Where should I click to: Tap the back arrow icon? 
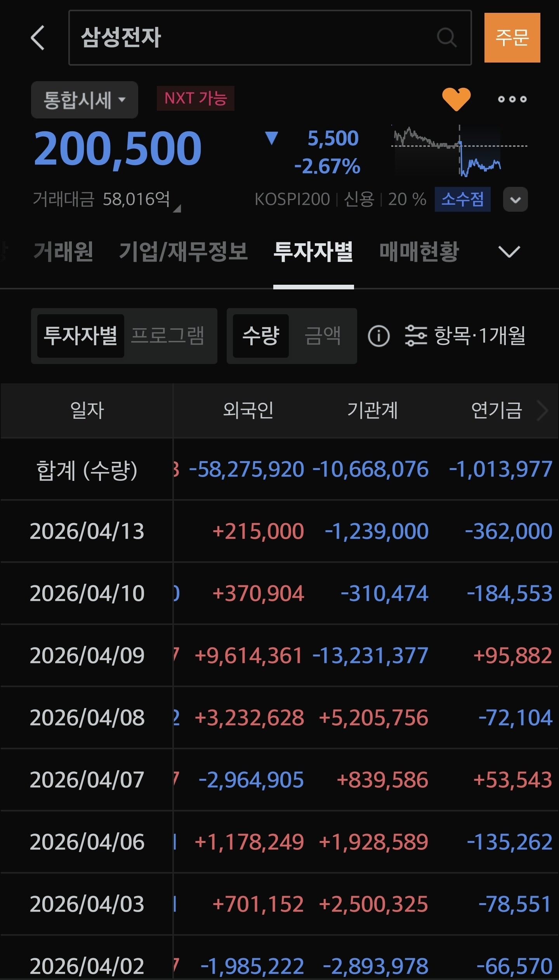[38, 38]
